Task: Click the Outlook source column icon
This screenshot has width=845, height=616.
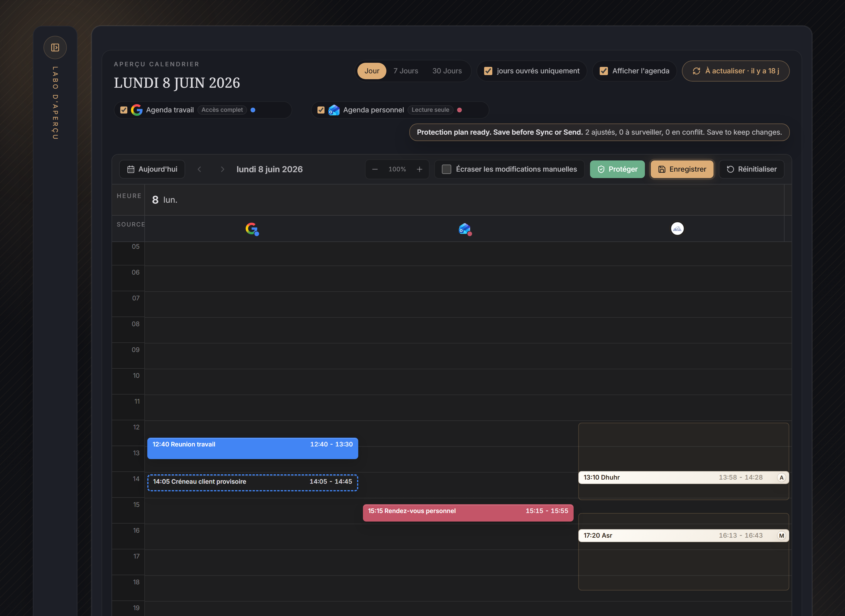Action: pyautogui.click(x=465, y=229)
